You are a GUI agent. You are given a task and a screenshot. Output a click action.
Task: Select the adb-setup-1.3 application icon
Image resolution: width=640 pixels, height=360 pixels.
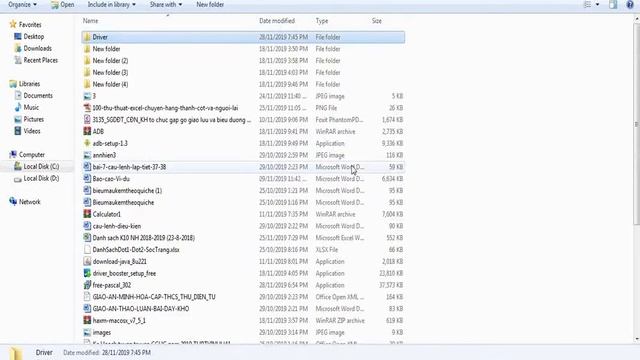tap(87, 143)
